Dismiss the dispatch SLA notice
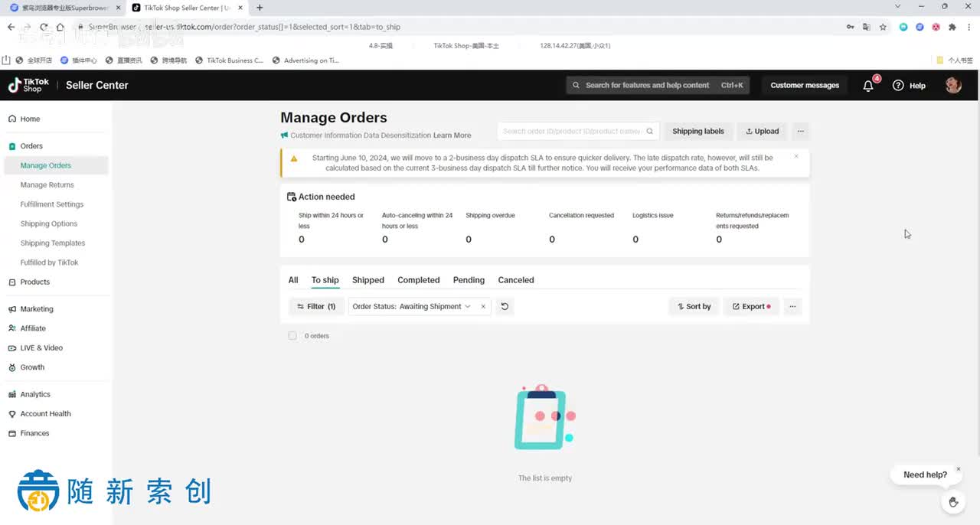The height and width of the screenshot is (525, 980). coord(796,156)
